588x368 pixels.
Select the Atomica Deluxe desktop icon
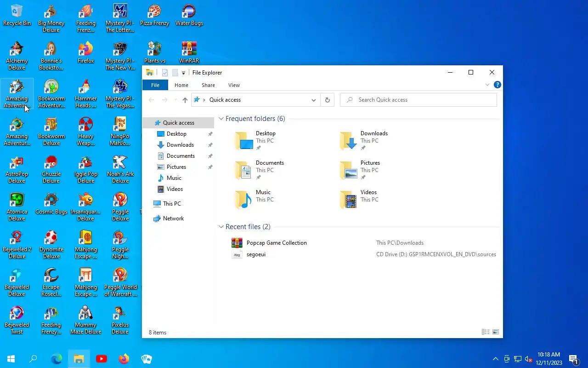(17, 207)
